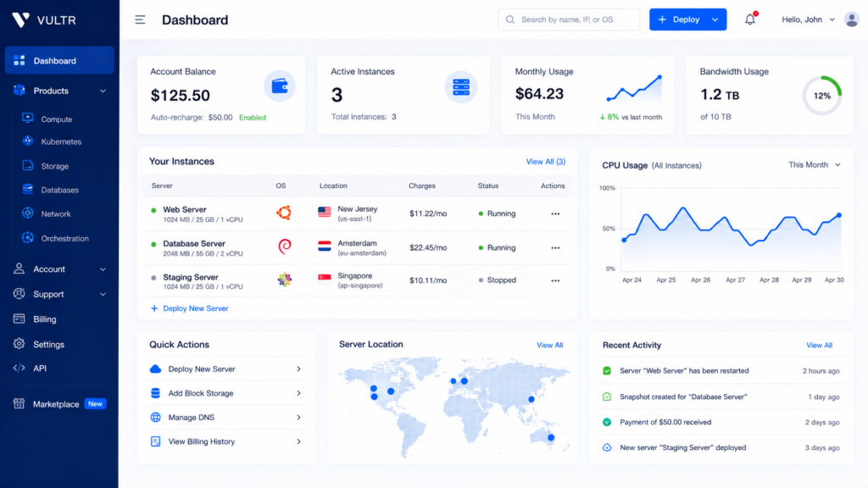Click the $22.45/mo charge value
Image resolution: width=868 pixels, height=488 pixels.
click(428, 248)
